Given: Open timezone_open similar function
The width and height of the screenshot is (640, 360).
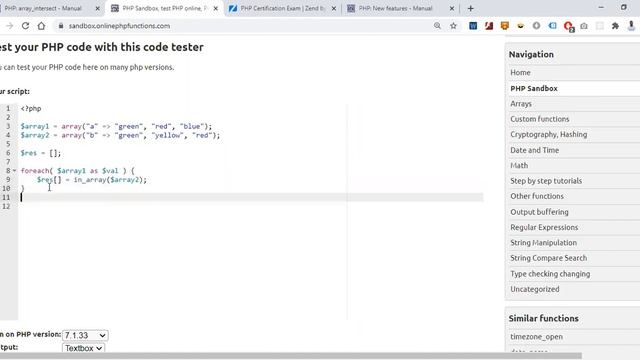Looking at the screenshot, I should pos(536,337).
